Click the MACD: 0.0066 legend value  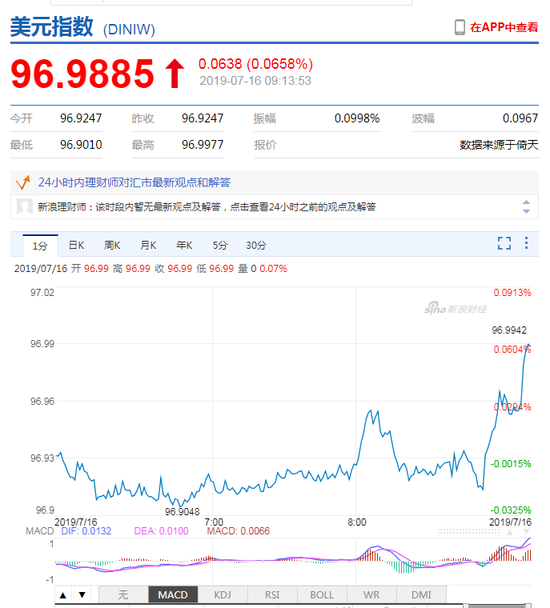(x=238, y=531)
